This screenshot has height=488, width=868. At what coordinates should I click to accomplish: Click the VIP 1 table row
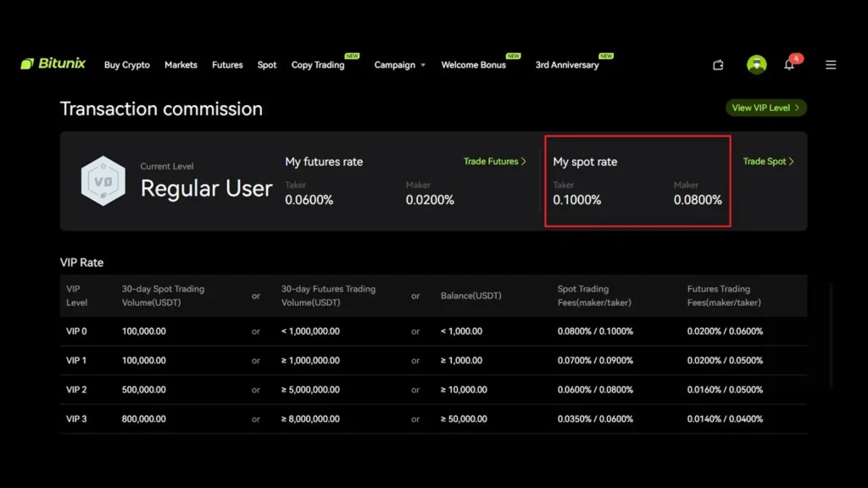click(433, 360)
